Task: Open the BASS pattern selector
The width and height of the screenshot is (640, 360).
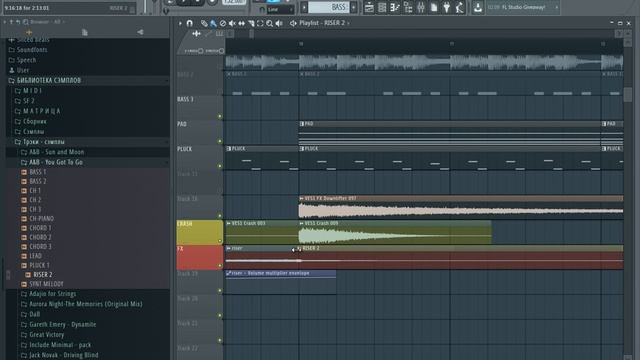Action: click(x=329, y=7)
